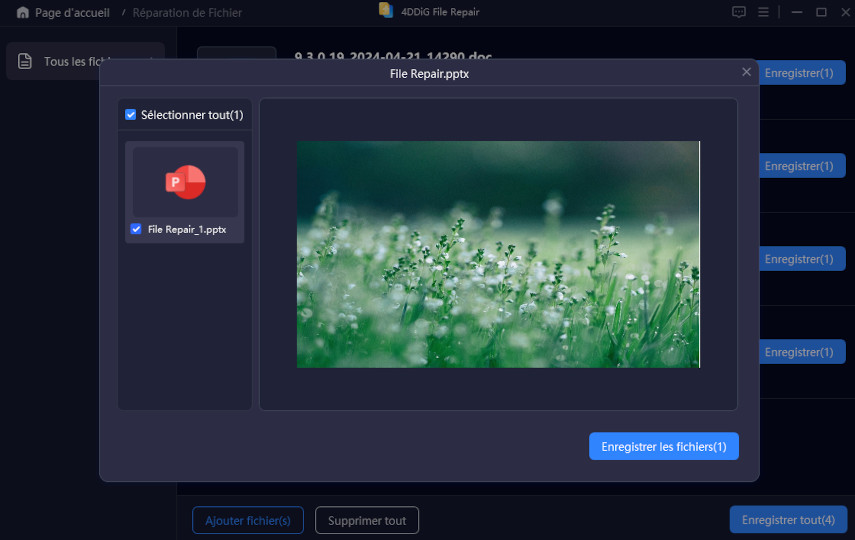The image size is (855, 540).
Task: Click the home icon beside Page d'accueil
Action: point(22,13)
